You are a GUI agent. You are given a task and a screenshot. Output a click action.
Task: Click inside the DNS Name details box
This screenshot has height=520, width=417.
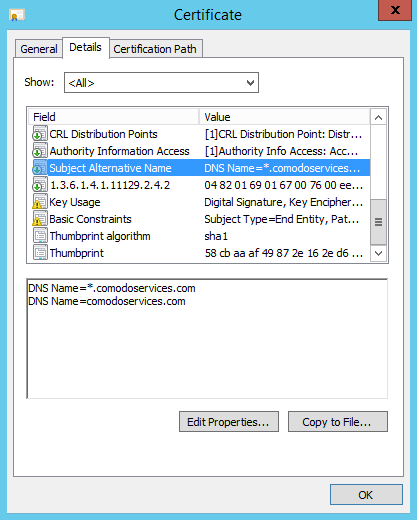tap(207, 338)
